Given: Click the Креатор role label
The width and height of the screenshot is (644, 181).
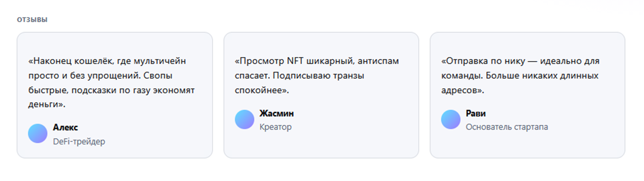Looking at the screenshot, I should tap(275, 127).
